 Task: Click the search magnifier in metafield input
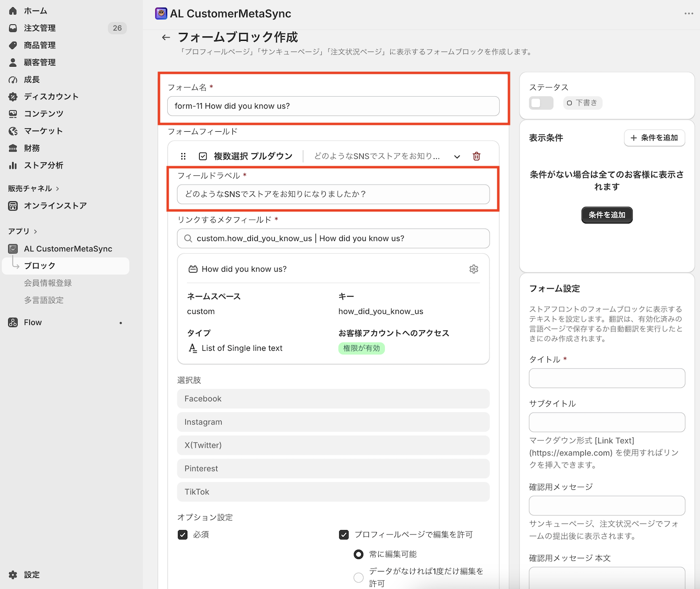[x=188, y=238]
